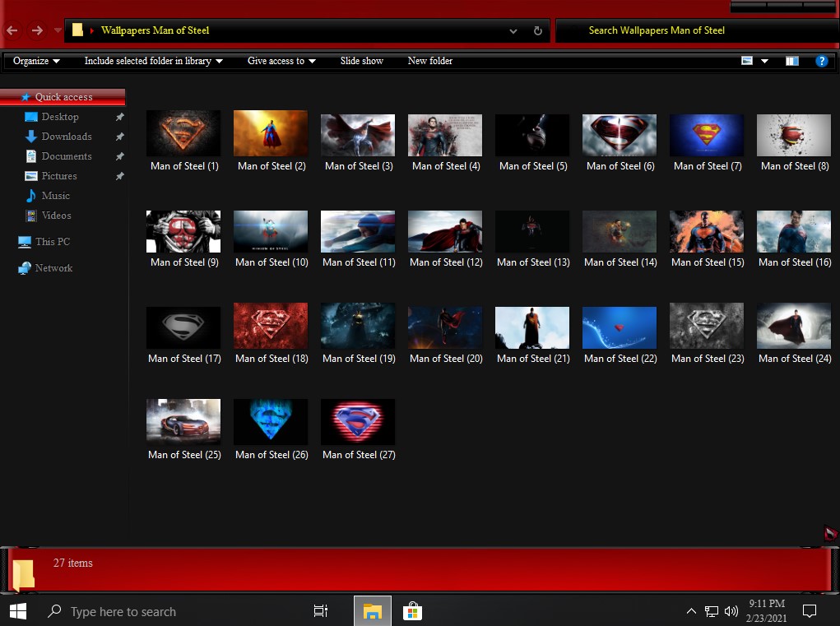Select Man of Steel (10) thumbnail
840x626 pixels.
point(271,231)
